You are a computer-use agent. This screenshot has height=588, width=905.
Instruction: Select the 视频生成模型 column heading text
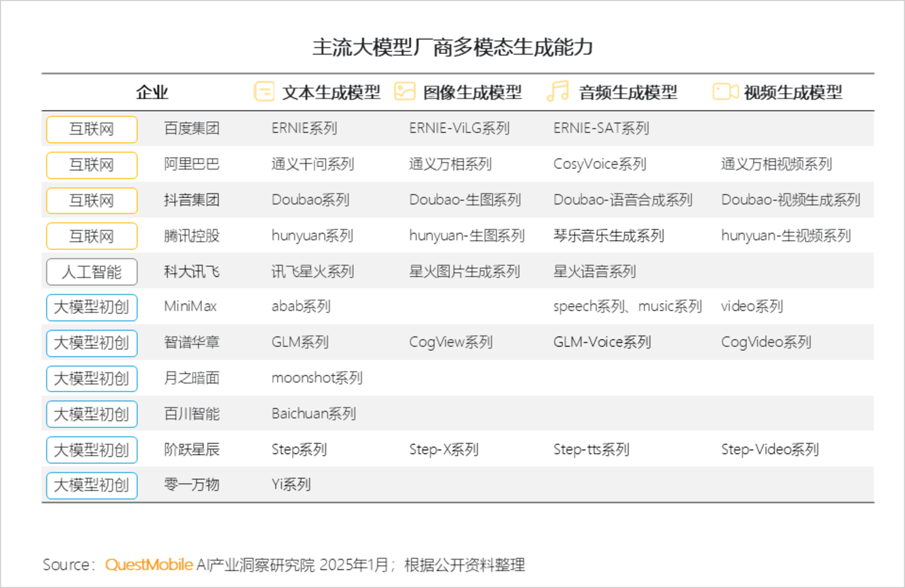pos(793,92)
